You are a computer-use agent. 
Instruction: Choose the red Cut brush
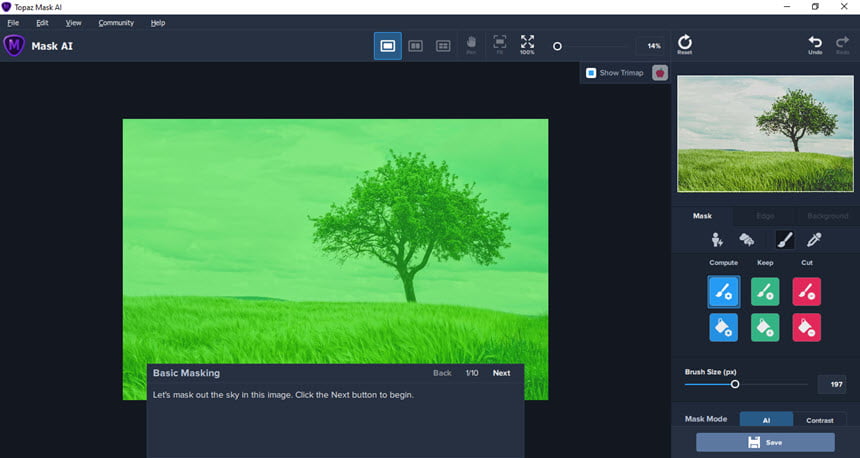click(x=807, y=291)
